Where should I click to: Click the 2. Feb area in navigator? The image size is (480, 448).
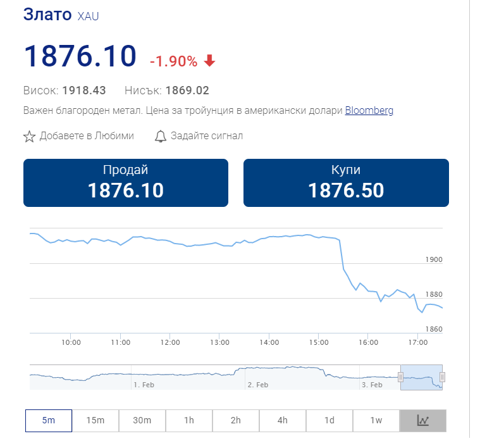(x=258, y=384)
